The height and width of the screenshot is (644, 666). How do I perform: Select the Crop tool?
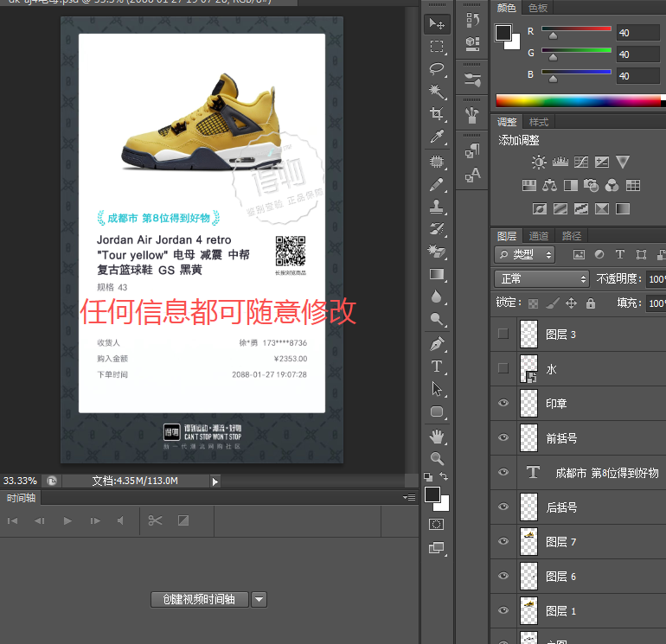(438, 114)
